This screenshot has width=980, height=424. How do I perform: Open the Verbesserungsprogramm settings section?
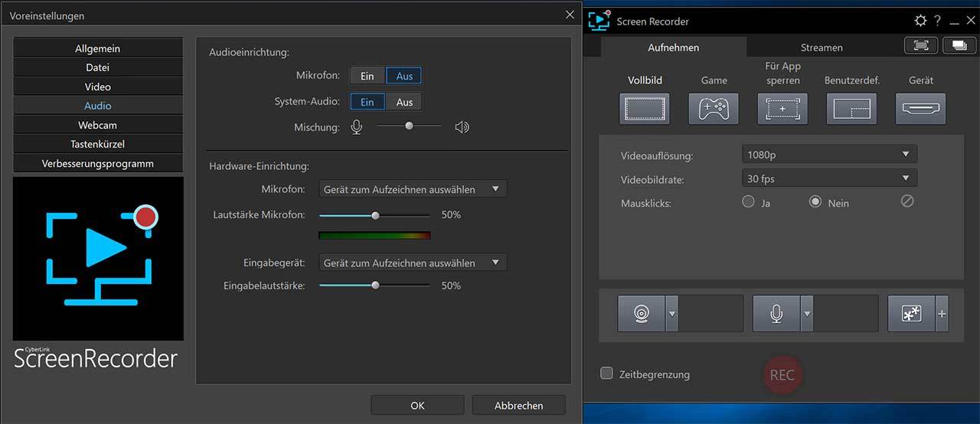pos(98,163)
